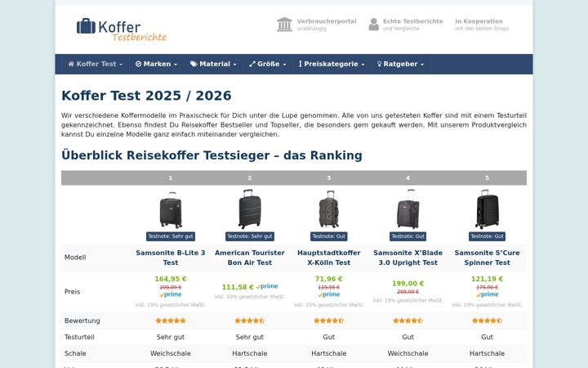
Task: Click the Preis row label
Action: (72, 292)
